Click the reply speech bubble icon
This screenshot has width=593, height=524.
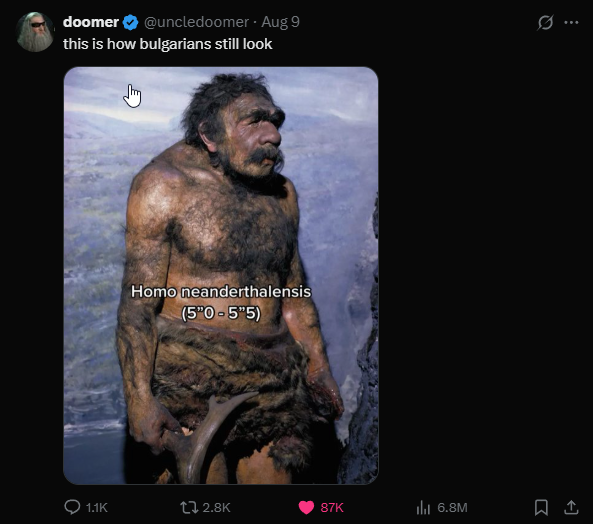72,507
